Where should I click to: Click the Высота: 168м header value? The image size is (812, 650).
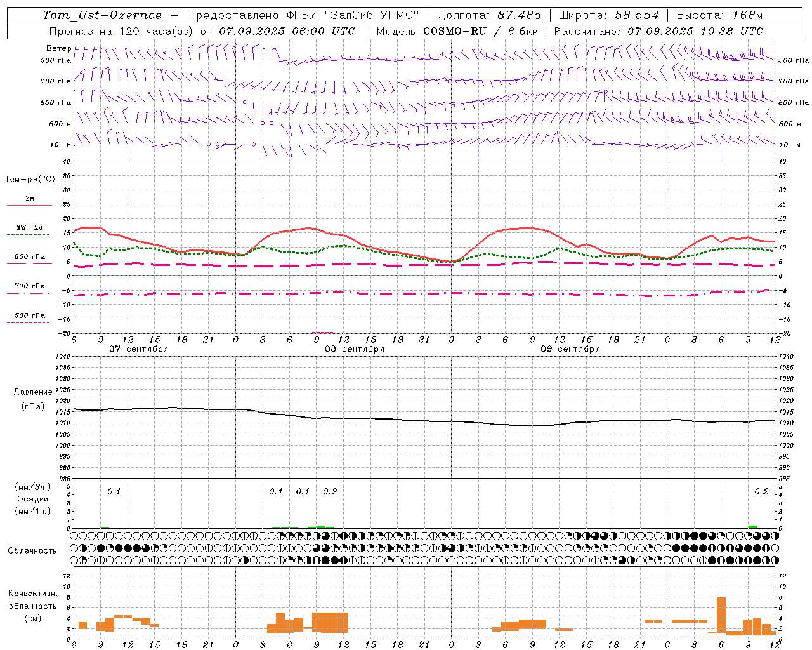point(719,15)
